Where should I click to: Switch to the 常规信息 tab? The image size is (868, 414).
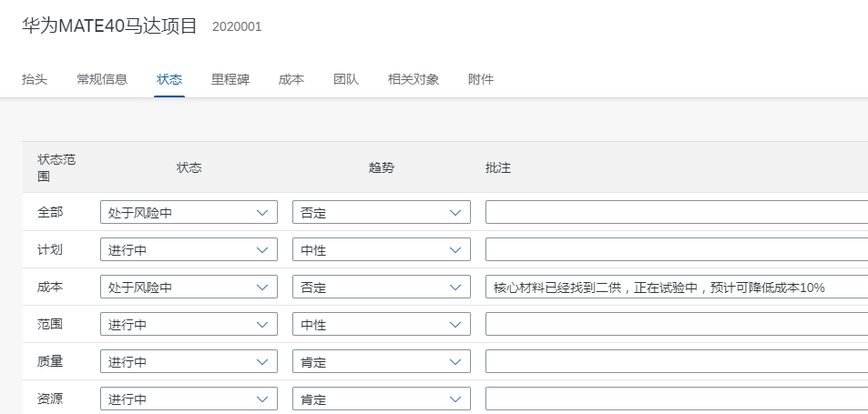pyautogui.click(x=102, y=79)
